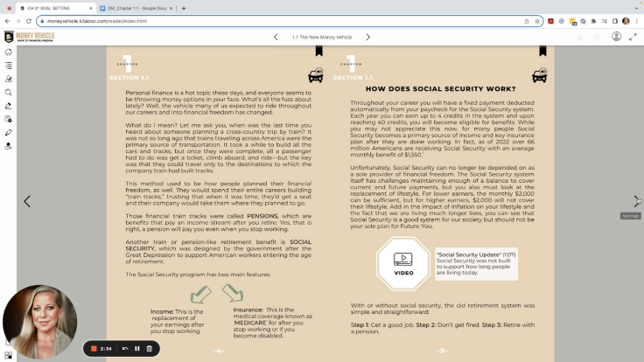Toggle the bookmark ribbon on page 5

(x=542, y=51)
